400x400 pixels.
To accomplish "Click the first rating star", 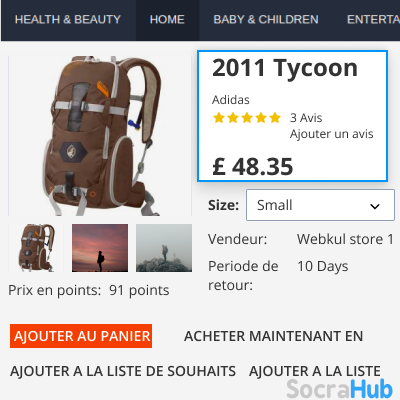I will [219, 118].
